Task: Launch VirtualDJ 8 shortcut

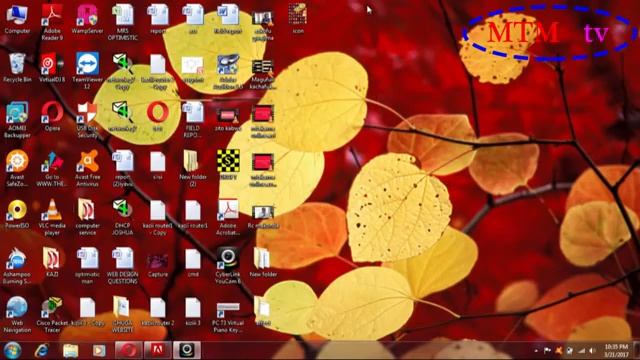Action: tap(52, 68)
